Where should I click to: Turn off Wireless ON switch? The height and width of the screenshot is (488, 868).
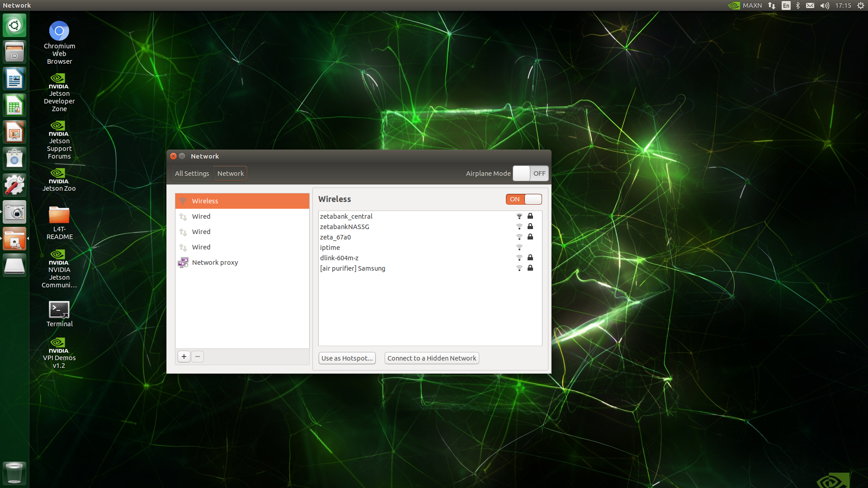[524, 199]
